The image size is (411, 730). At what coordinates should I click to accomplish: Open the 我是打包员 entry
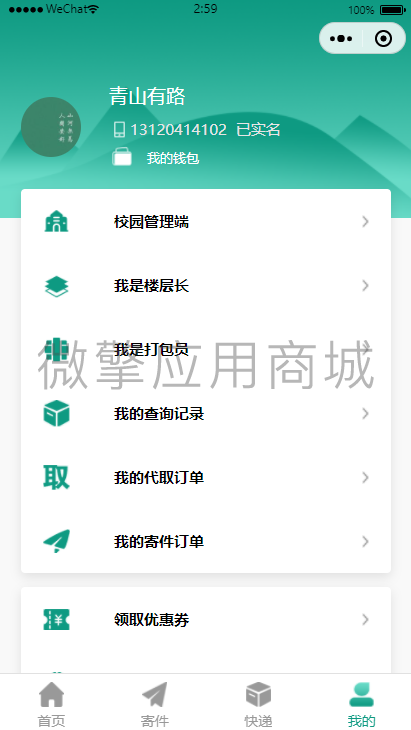click(x=206, y=349)
